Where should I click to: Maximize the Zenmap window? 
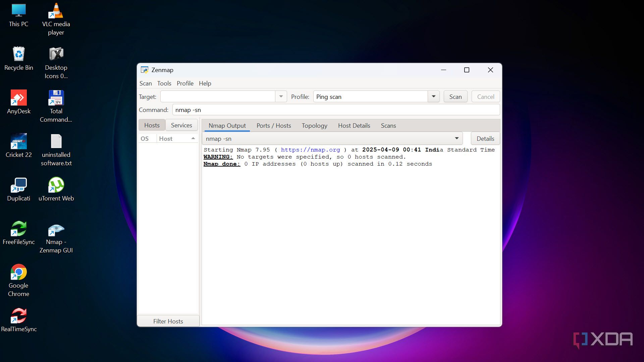click(466, 70)
